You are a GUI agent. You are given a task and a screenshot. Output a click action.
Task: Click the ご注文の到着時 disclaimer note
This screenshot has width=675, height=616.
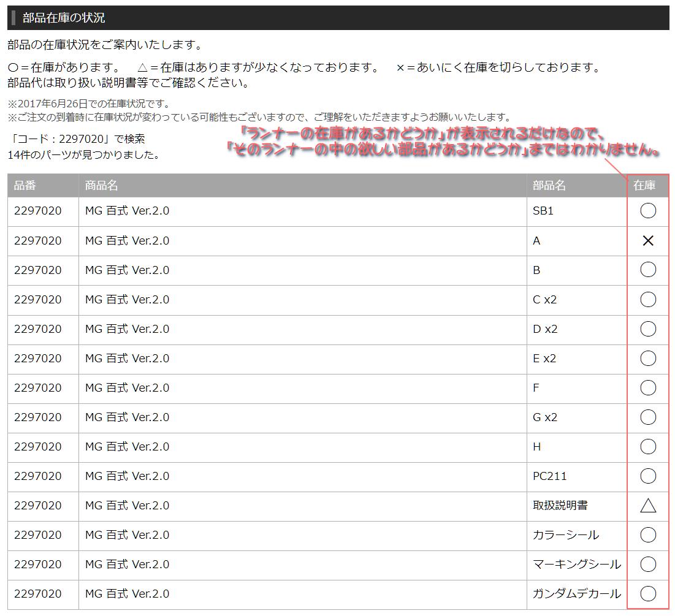pyautogui.click(x=260, y=117)
